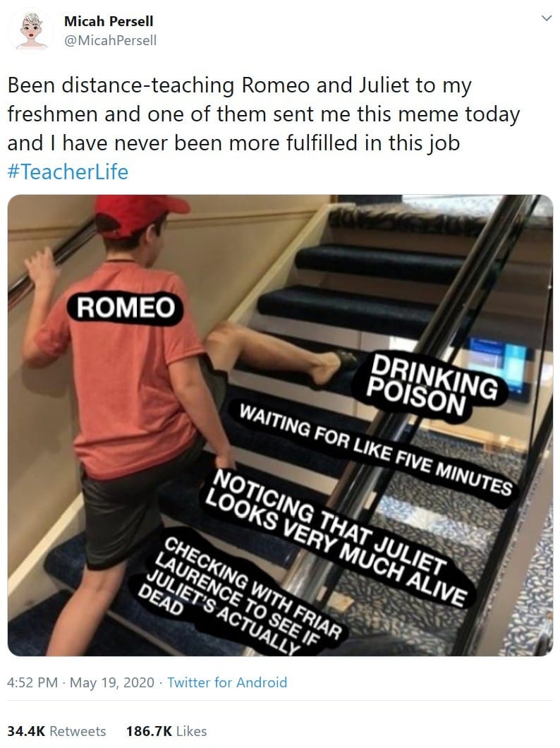View the 4:52 PM tweet timestamp
560x748 pixels.
(x=32, y=682)
